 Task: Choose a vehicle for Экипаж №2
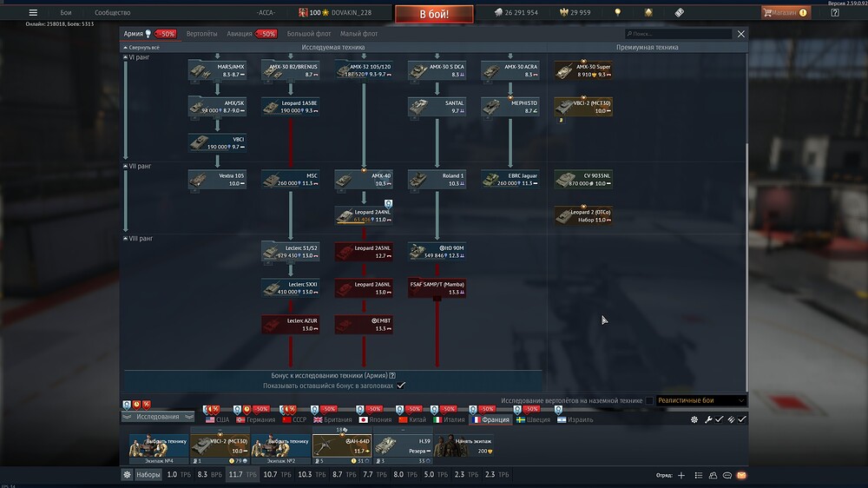point(280,446)
